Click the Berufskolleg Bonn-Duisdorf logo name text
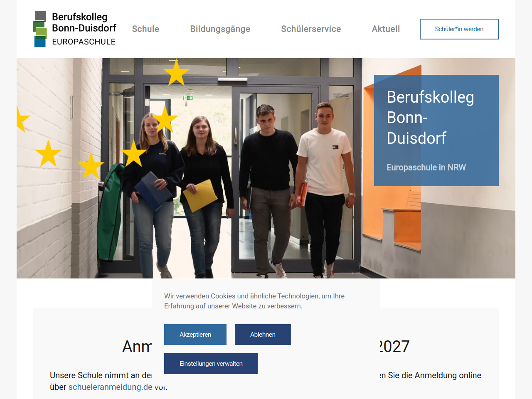This screenshot has width=532, height=399. coord(84,22)
